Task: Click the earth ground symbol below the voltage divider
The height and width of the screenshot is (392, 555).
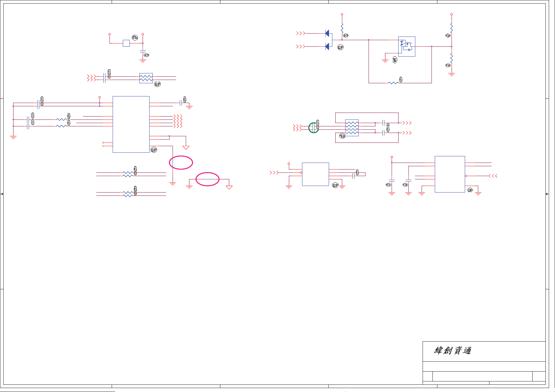Action: [x=452, y=75]
